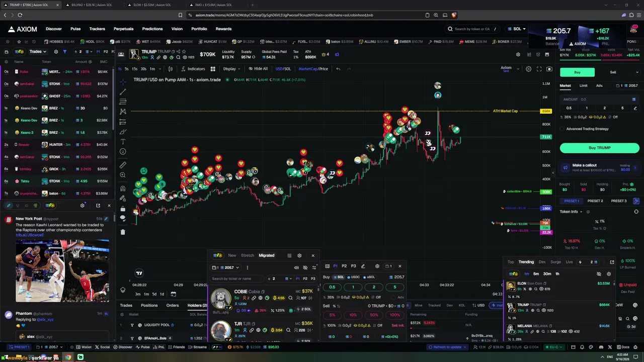Close the instant trade panel
Viewport: 644px width, 362px height.
pyautogui.click(x=400, y=266)
